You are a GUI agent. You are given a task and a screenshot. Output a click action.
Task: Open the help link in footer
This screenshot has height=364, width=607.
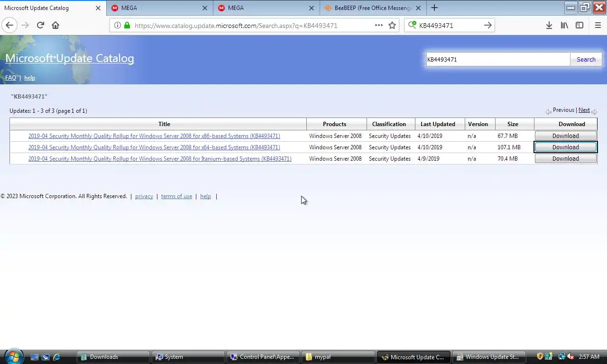tap(205, 196)
